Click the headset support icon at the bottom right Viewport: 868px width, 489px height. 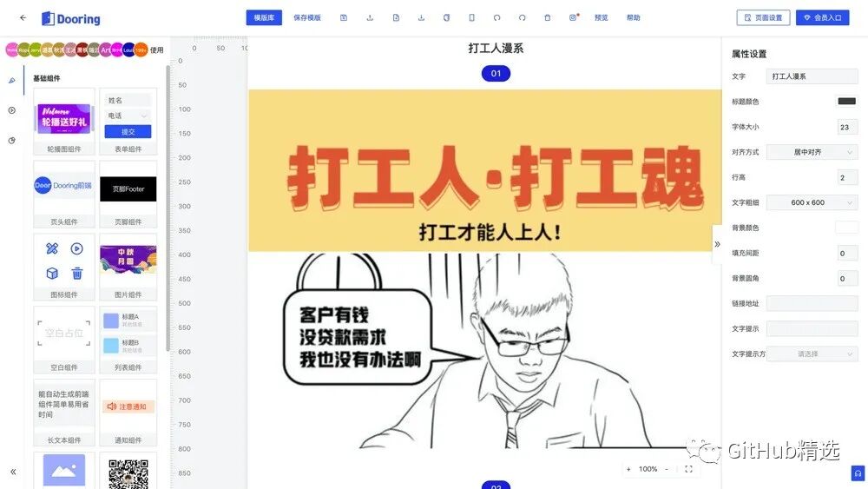pos(858,473)
